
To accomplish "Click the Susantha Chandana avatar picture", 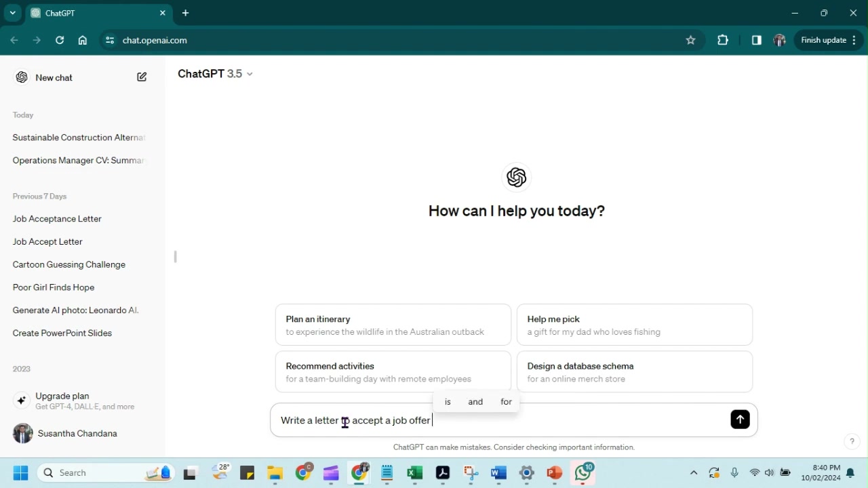I will pyautogui.click(x=22, y=434).
